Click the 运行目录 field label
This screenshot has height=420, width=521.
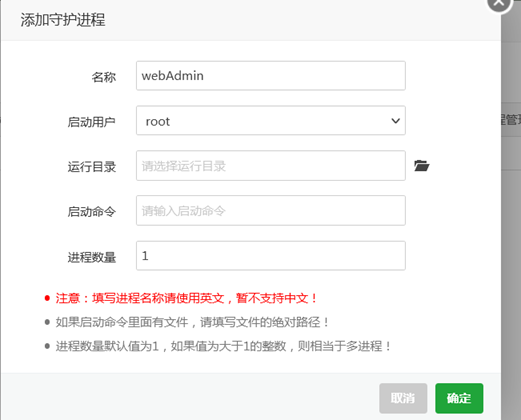click(92, 167)
